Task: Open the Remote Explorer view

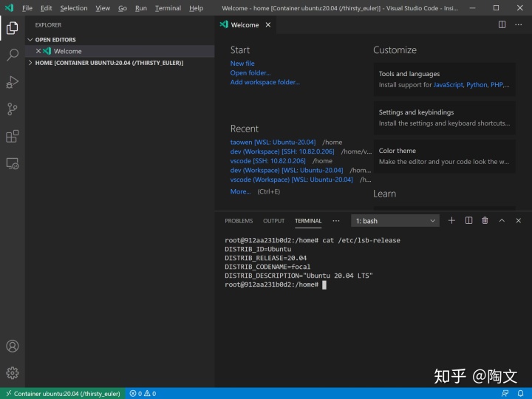Action: (x=13, y=163)
